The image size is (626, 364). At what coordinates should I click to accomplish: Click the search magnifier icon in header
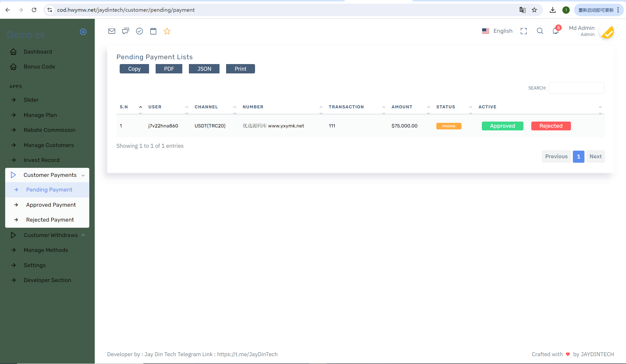[x=540, y=31]
